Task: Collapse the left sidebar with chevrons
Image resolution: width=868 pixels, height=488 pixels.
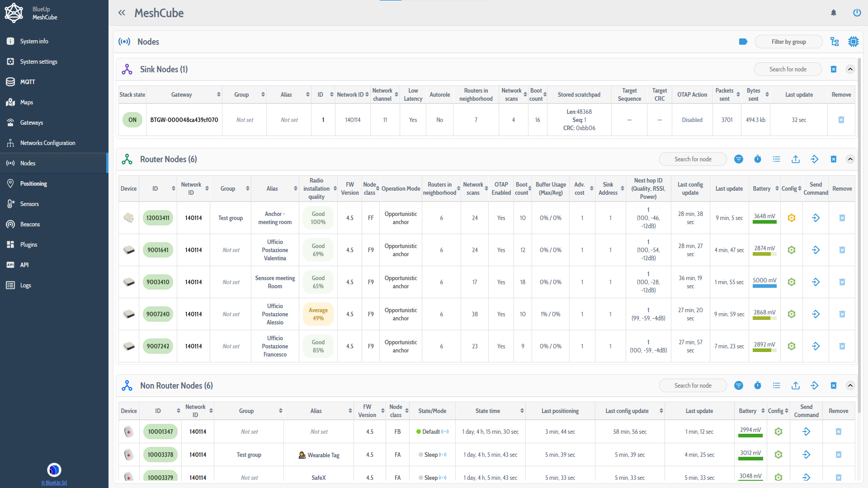Action: click(x=122, y=13)
